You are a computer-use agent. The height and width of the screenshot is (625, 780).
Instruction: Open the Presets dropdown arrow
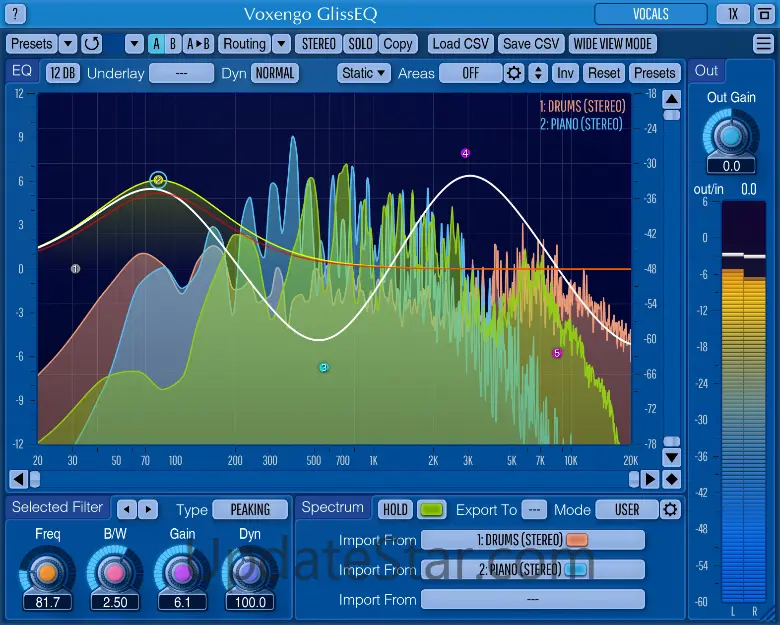(68, 44)
